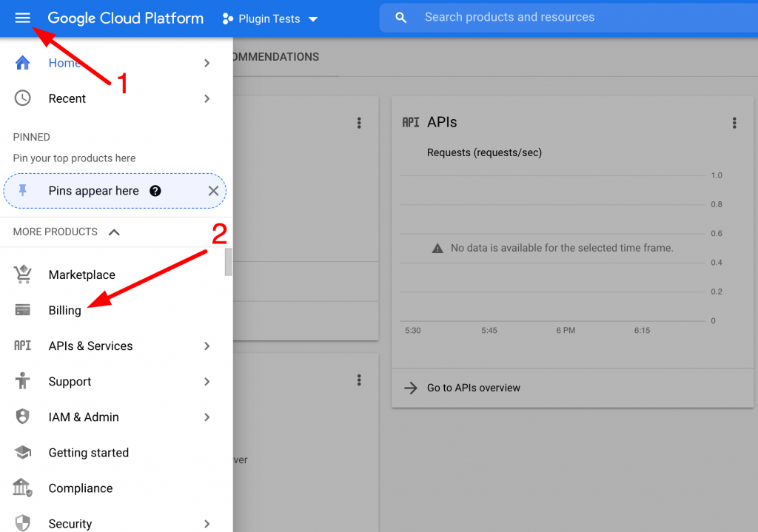Click the warning triangle in APIs chart
This screenshot has width=758, height=532.
[x=437, y=249]
